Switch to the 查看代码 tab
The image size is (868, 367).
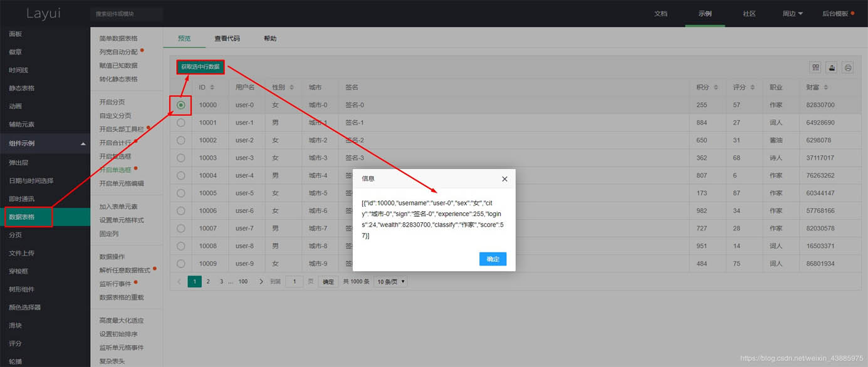click(x=227, y=38)
